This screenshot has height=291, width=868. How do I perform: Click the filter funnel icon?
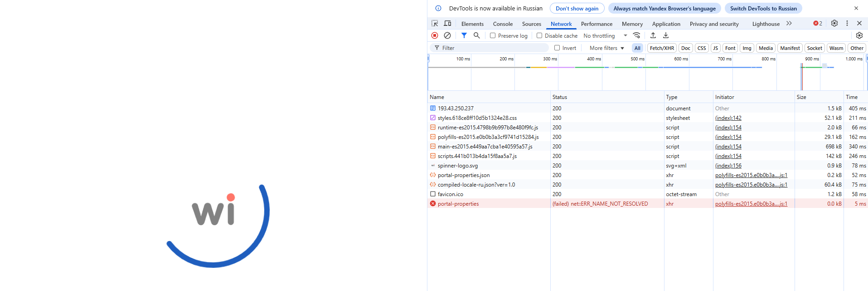pyautogui.click(x=464, y=35)
